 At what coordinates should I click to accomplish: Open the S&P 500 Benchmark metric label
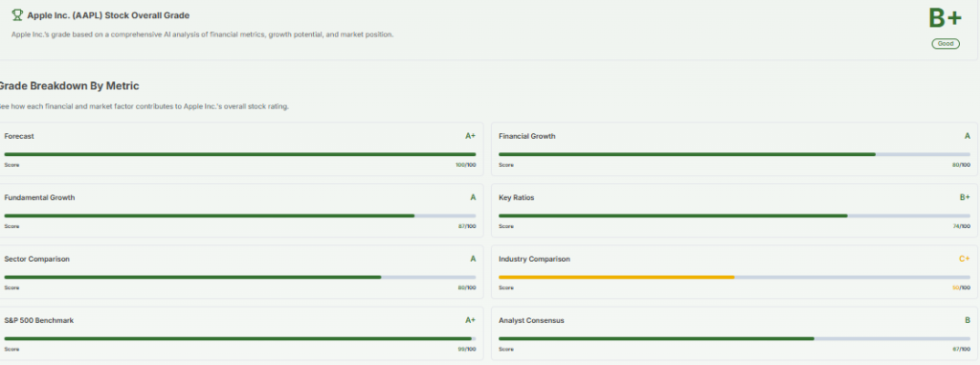coord(38,320)
